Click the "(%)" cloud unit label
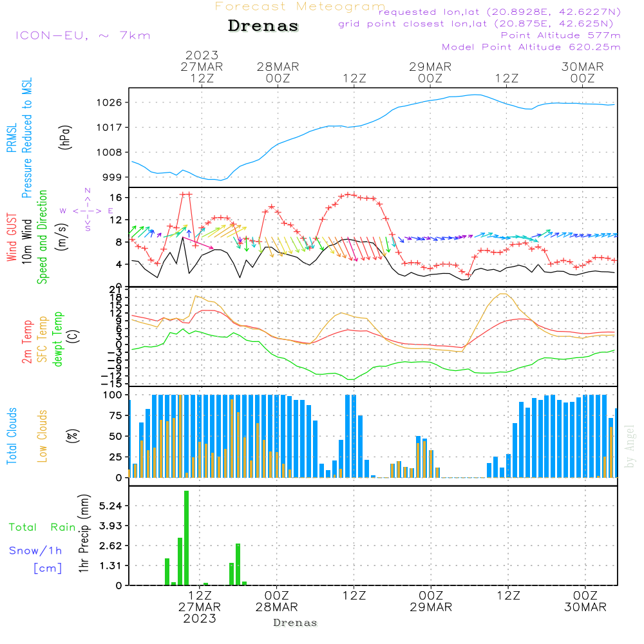The width and height of the screenshot is (644, 644). (x=72, y=436)
